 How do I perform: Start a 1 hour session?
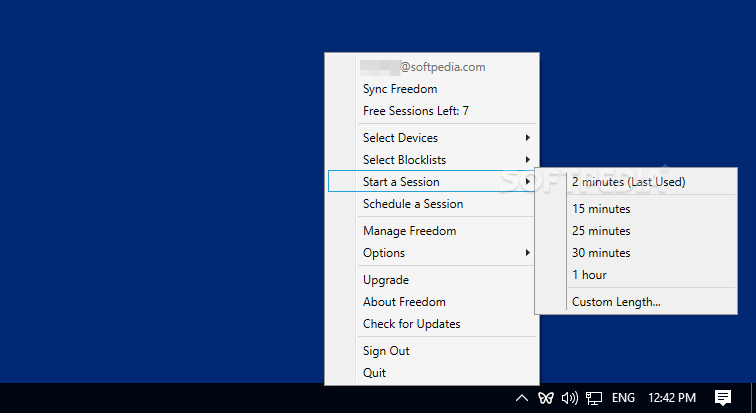point(636,275)
